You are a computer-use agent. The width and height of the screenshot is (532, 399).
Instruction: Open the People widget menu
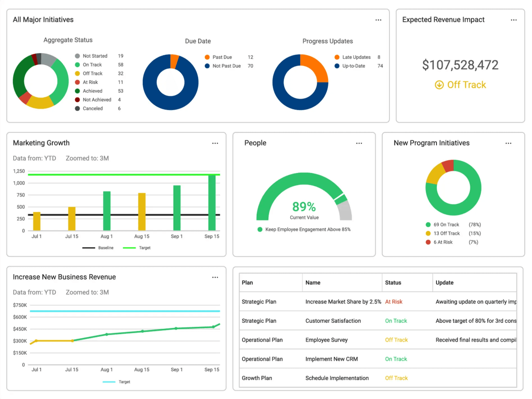359,143
